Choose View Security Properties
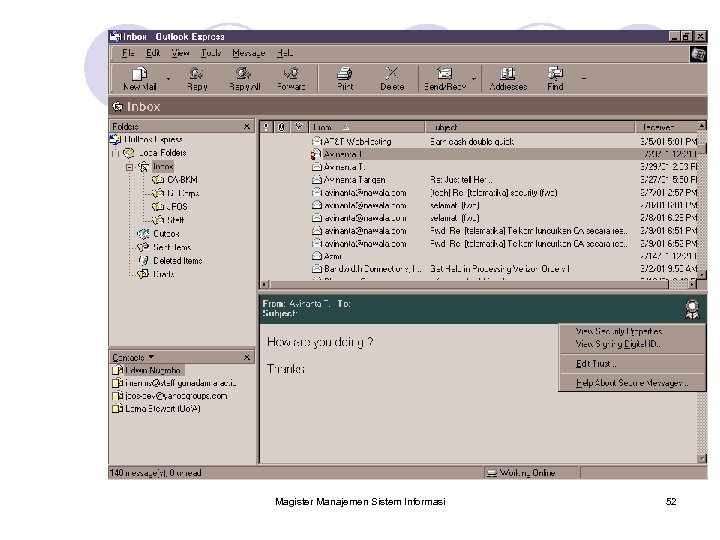Screen dimensions: 720x540 pyautogui.click(x=632, y=331)
